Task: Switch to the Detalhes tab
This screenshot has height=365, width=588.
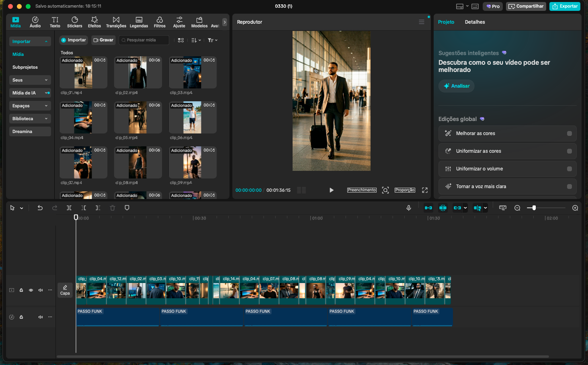Action: tap(475, 22)
